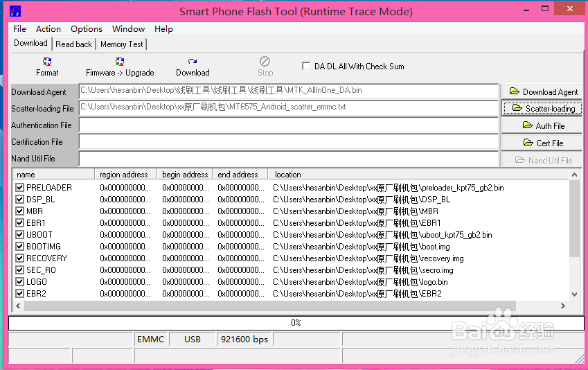Click the Cert File button

click(542, 143)
